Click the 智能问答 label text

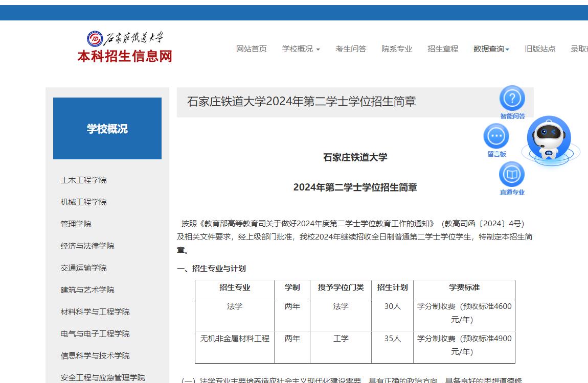pos(512,116)
